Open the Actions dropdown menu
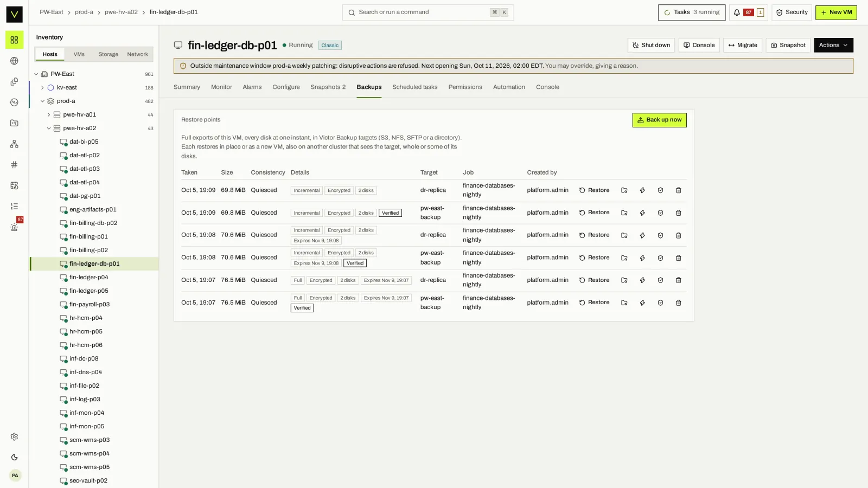 833,46
